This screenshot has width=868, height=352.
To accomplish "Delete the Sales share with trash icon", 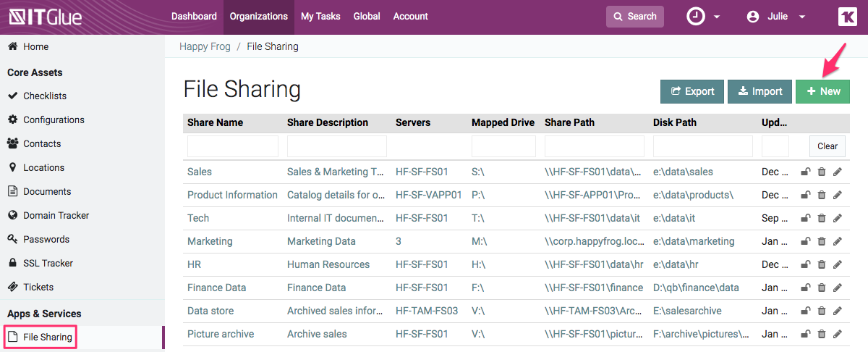I will click(x=821, y=172).
